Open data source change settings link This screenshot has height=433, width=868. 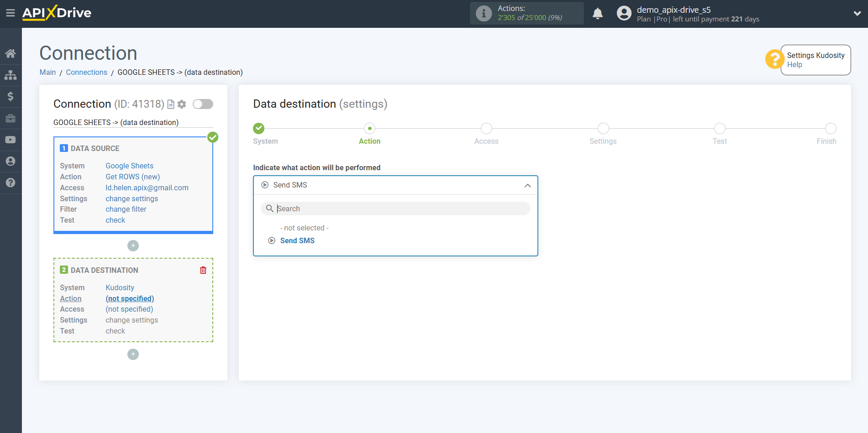click(132, 198)
